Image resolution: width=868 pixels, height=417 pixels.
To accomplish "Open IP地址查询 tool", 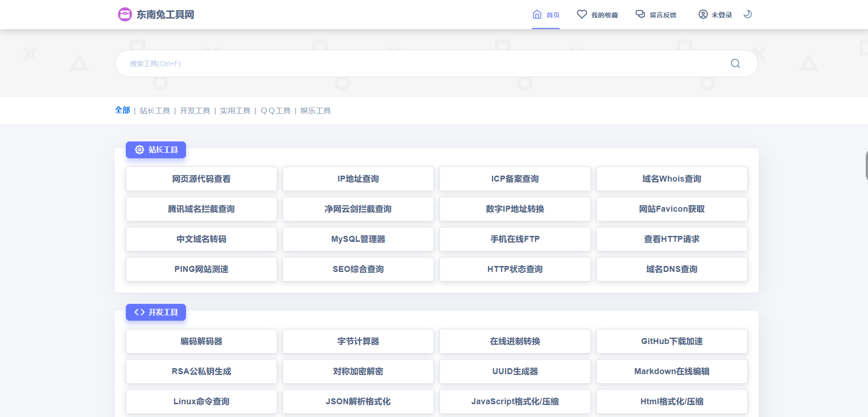I will [x=358, y=179].
